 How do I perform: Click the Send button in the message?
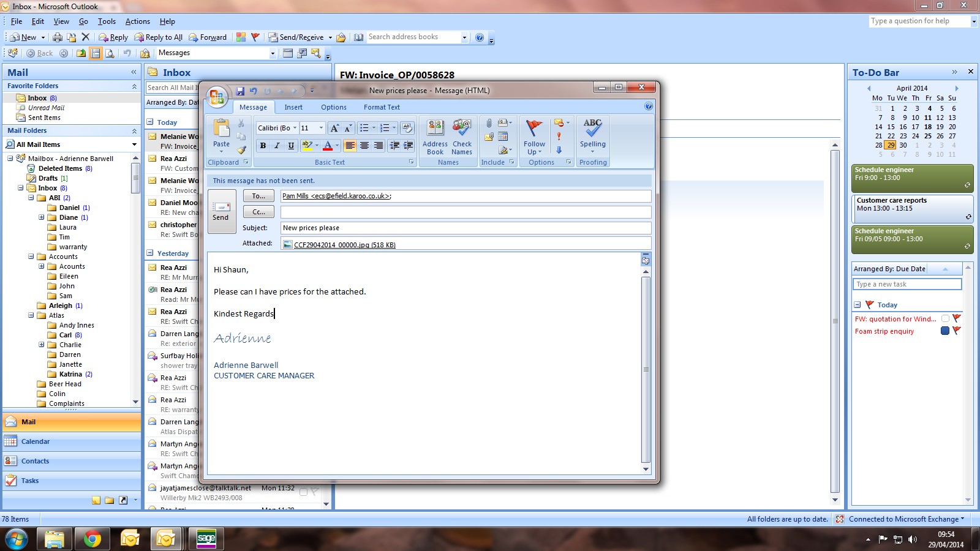(x=221, y=211)
